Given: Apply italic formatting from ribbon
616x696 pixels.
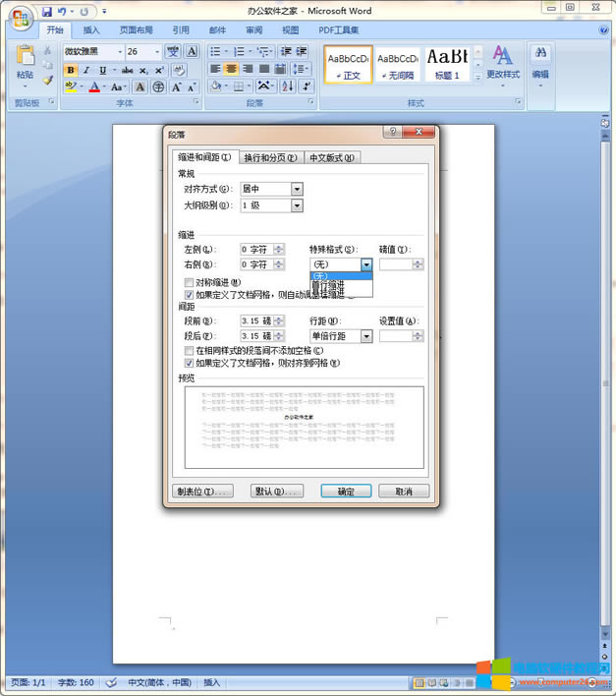Looking at the screenshot, I should coord(86,70).
